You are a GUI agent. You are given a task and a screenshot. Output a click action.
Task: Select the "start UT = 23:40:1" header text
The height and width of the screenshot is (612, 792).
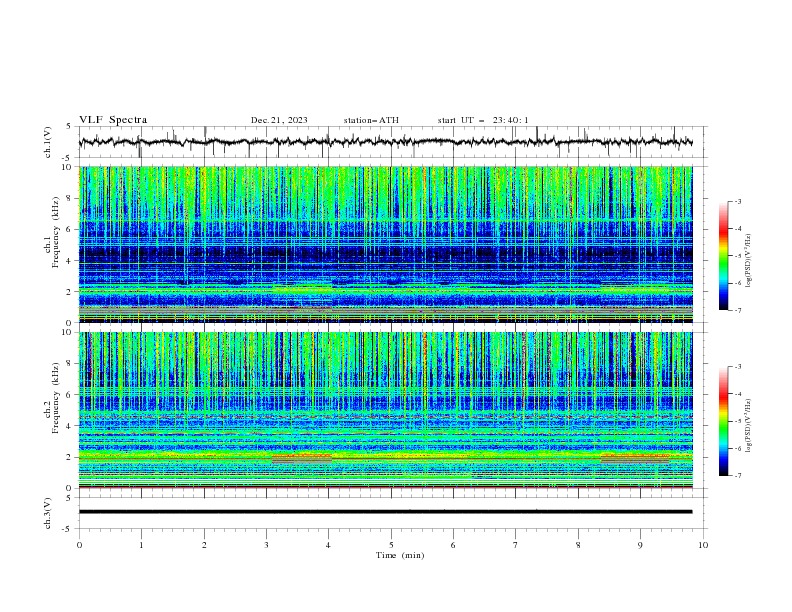482,120
